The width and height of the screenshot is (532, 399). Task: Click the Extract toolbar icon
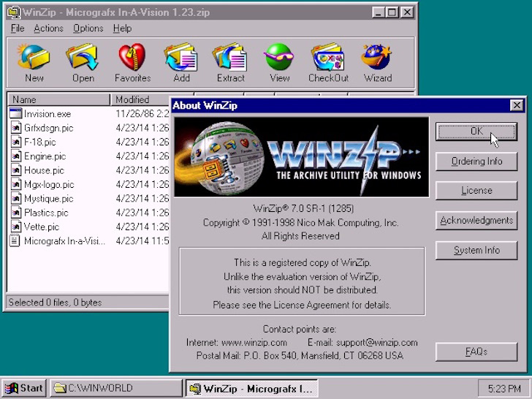point(231,63)
